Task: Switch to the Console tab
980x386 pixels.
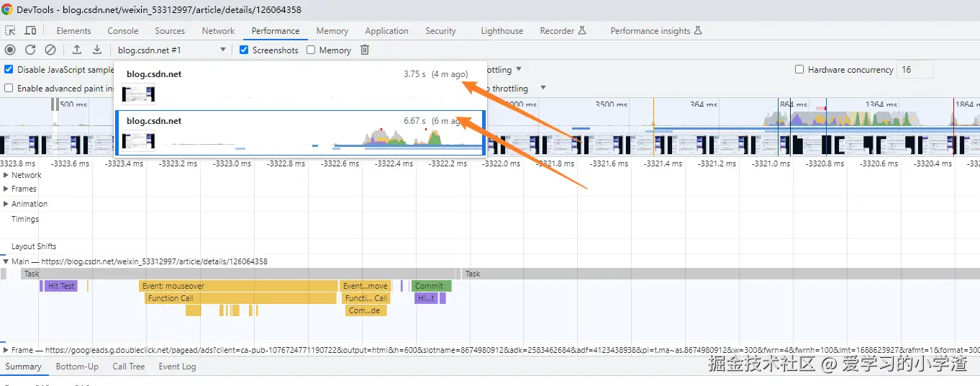Action: [x=123, y=31]
